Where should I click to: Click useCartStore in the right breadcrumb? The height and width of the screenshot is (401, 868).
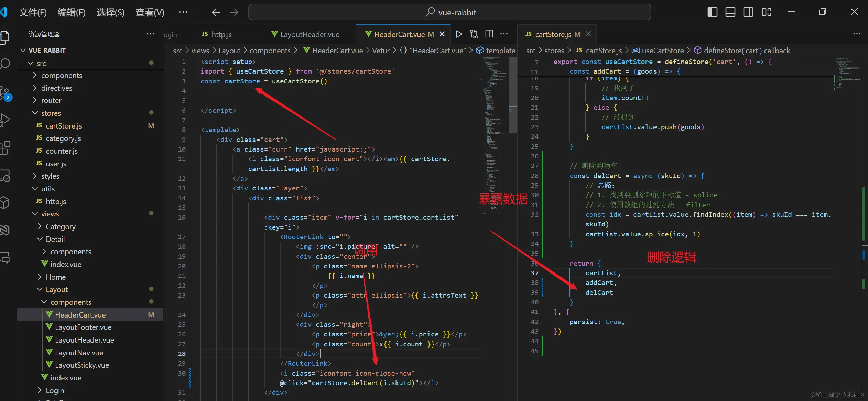[x=663, y=51]
